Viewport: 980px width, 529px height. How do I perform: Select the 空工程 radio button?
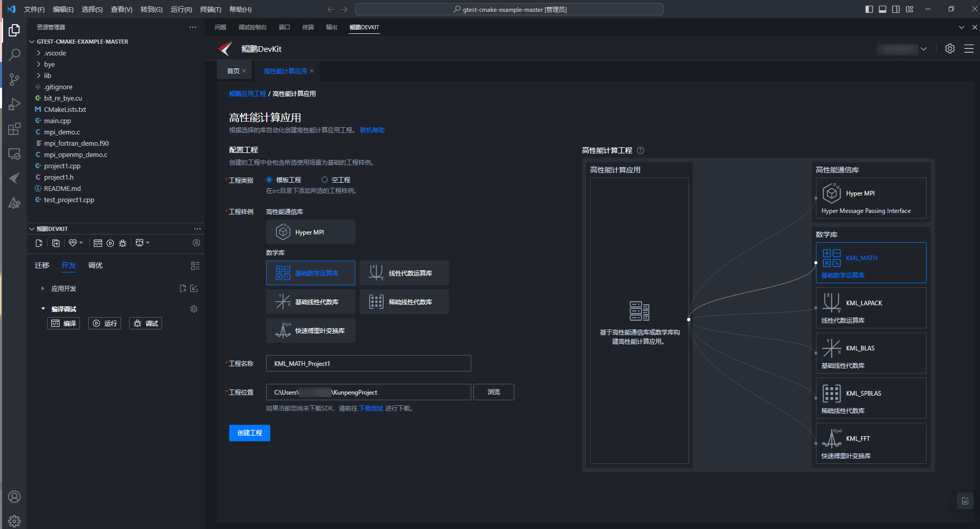[x=325, y=180]
